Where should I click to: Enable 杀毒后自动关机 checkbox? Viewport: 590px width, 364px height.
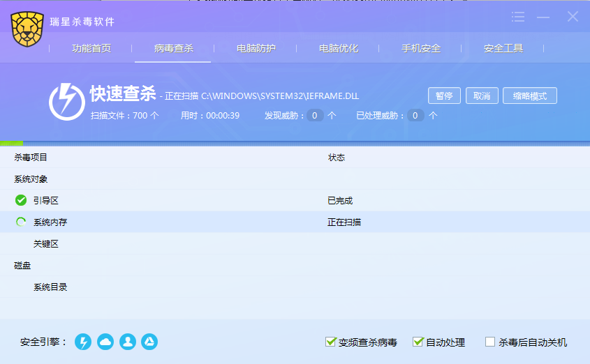(x=490, y=342)
